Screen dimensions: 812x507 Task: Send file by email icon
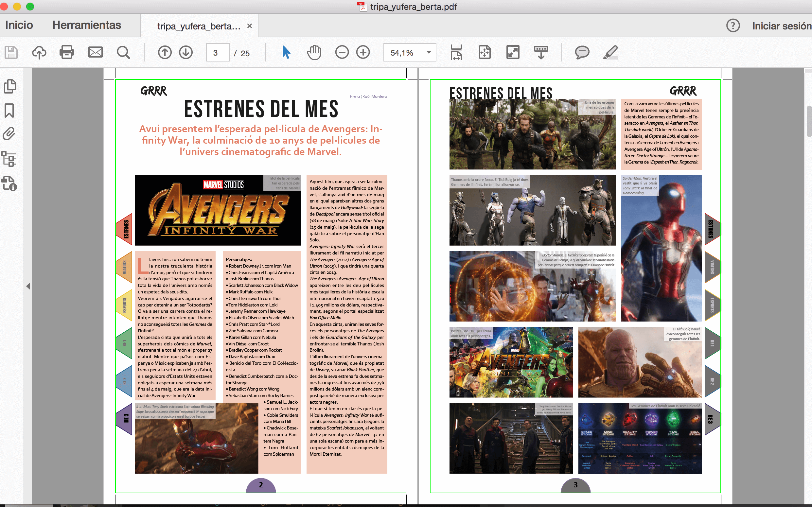click(95, 52)
